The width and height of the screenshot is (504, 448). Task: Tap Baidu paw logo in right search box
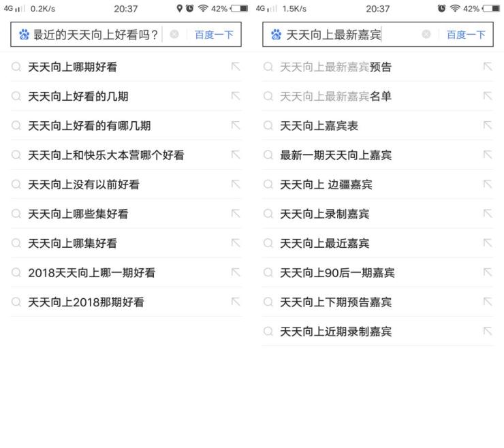pos(276,35)
